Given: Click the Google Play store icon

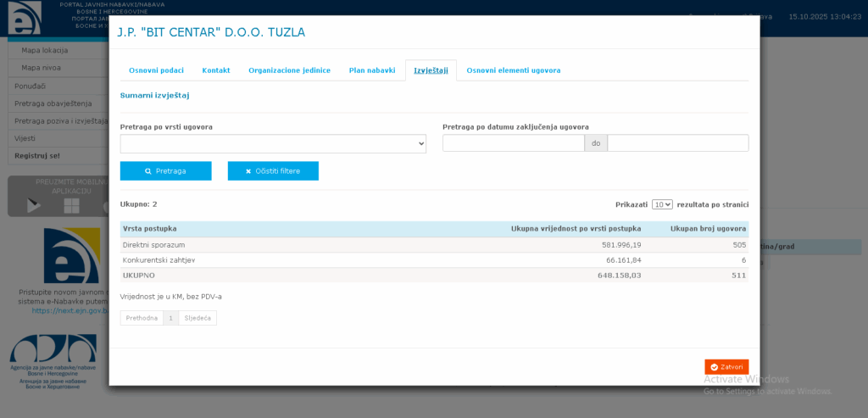Looking at the screenshot, I should coord(34,204).
